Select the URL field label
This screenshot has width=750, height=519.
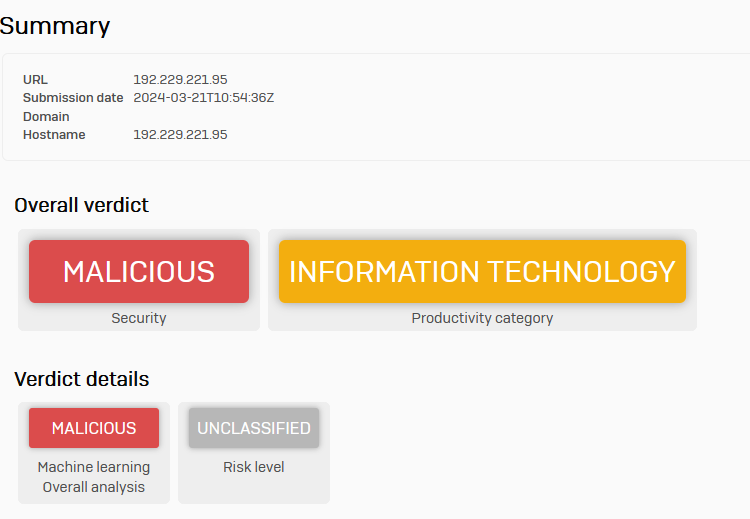(35, 79)
